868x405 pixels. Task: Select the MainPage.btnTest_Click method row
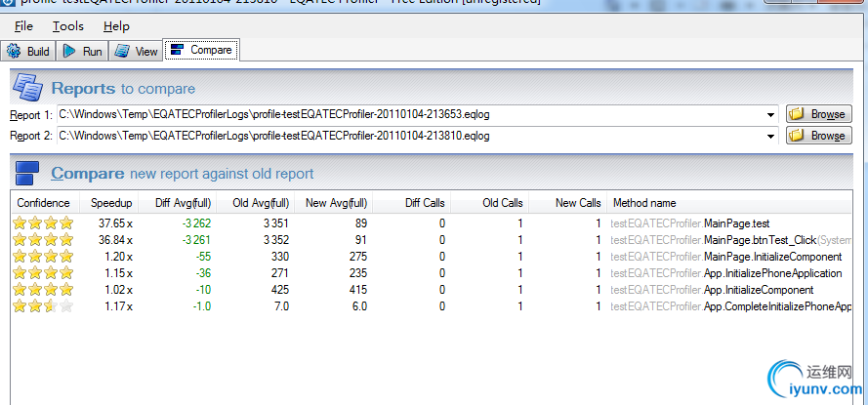pyautogui.click(x=432, y=240)
